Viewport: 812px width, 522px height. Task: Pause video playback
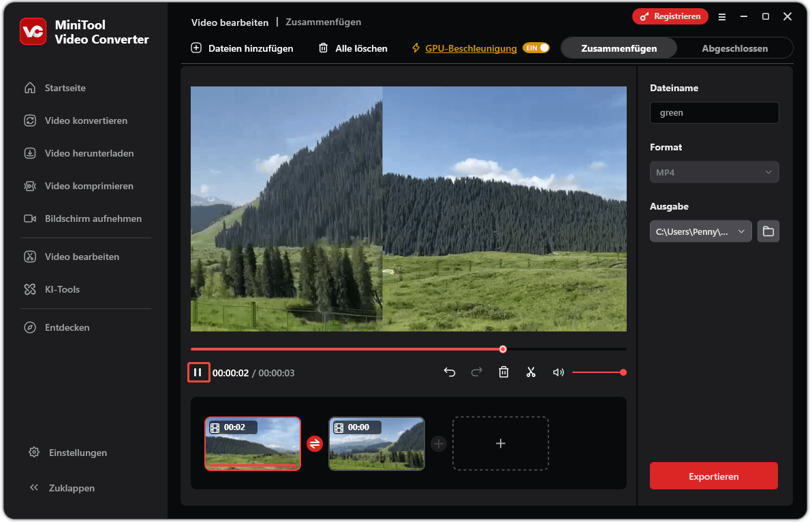coord(198,372)
